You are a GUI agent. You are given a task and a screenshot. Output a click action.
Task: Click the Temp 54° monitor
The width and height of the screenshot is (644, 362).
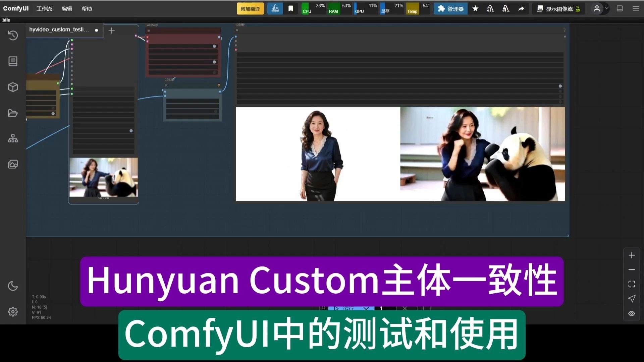[x=418, y=9]
